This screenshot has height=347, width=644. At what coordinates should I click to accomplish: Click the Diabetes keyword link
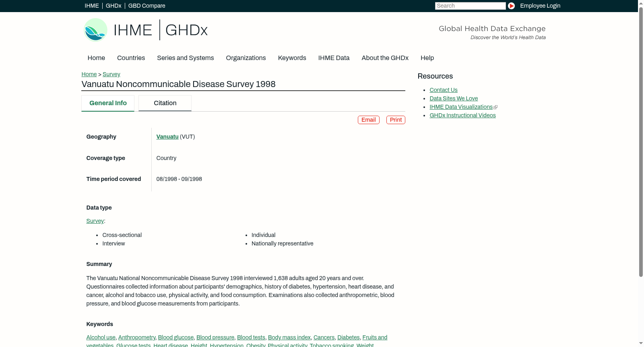349,337
